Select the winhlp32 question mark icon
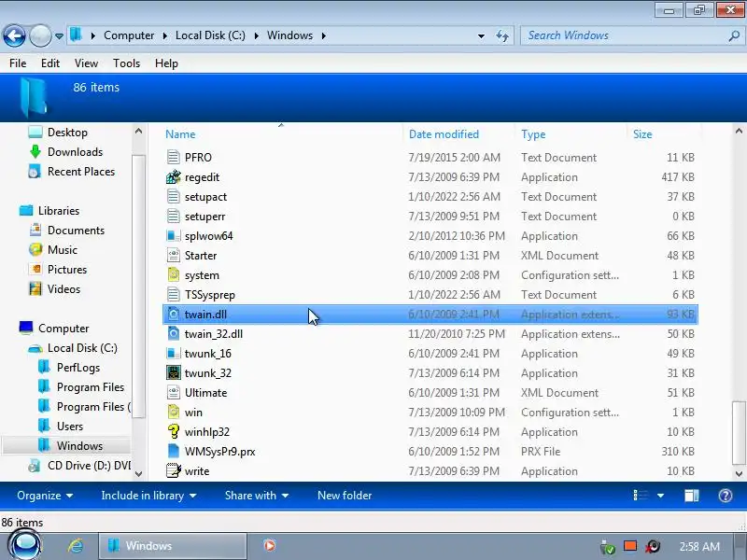This screenshot has height=560, width=747. (x=174, y=431)
